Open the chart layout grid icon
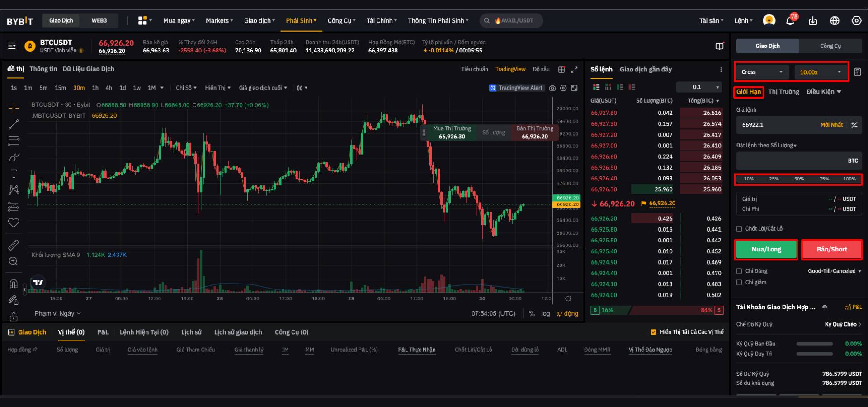This screenshot has width=868, height=407. (561, 69)
